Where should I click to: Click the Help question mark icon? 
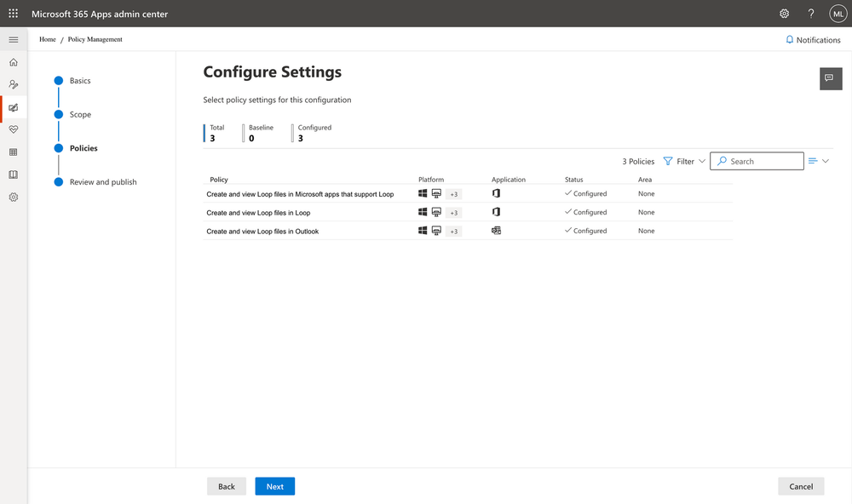click(810, 13)
